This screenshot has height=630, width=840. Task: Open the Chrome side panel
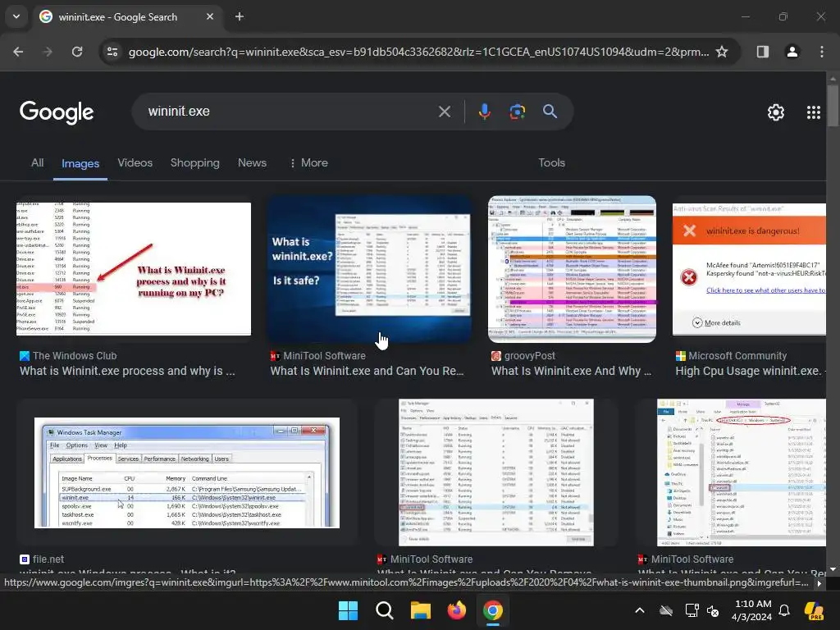click(x=762, y=52)
